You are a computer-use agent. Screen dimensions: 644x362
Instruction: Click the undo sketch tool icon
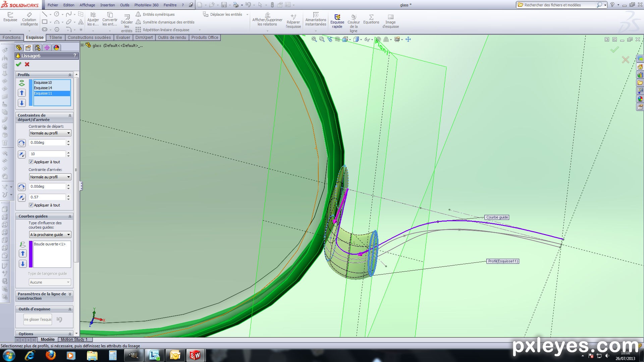pyautogui.click(x=59, y=319)
